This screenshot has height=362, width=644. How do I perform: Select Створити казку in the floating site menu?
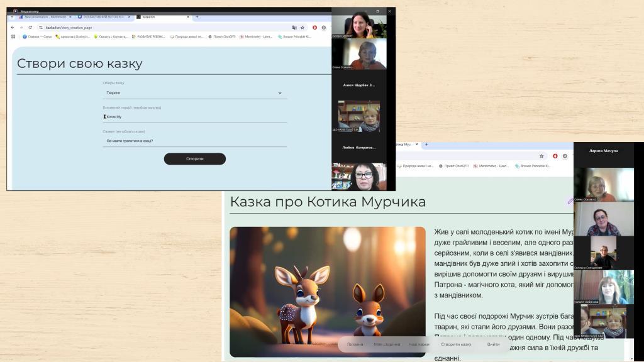[456, 344]
